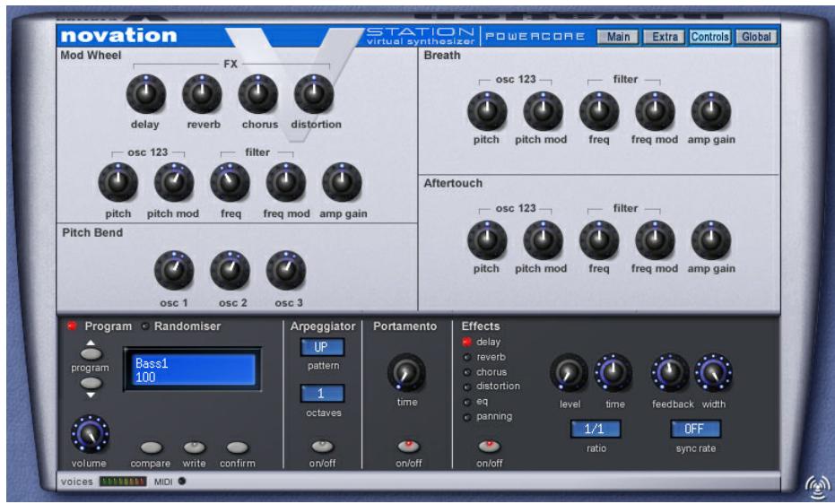835x504 pixels.
Task: Select the distortion effect
Action: pos(467,387)
